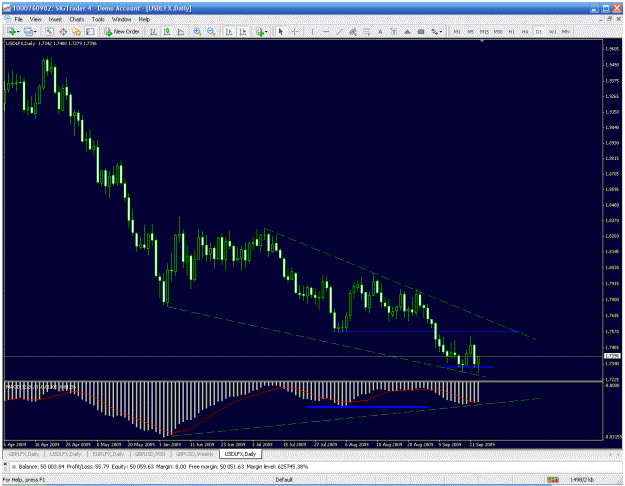Switch to M5 timeframe
Screen dimensions: 625x486
coord(470,31)
